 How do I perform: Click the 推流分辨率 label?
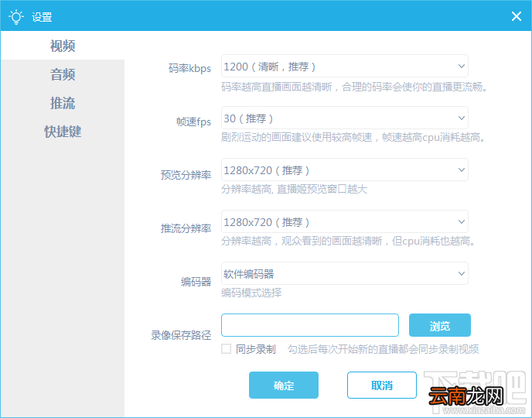coord(186,228)
